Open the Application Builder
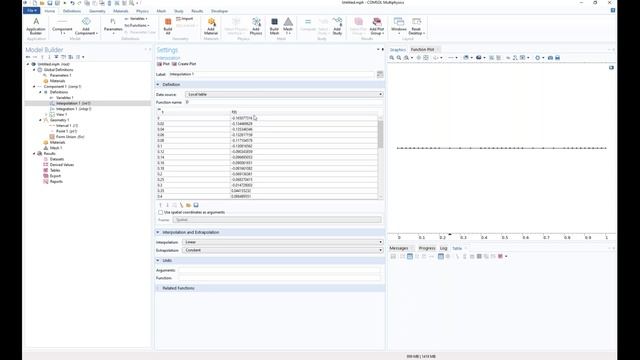 coord(36,26)
